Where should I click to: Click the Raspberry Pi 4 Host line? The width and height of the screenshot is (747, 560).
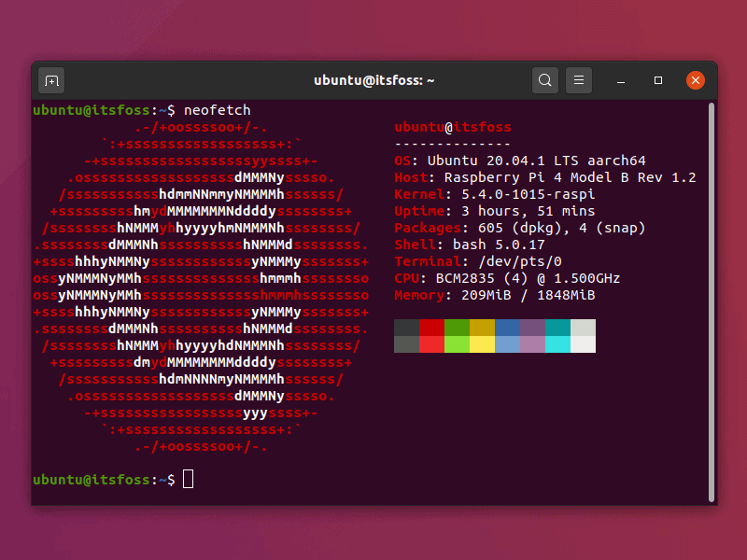(x=545, y=177)
